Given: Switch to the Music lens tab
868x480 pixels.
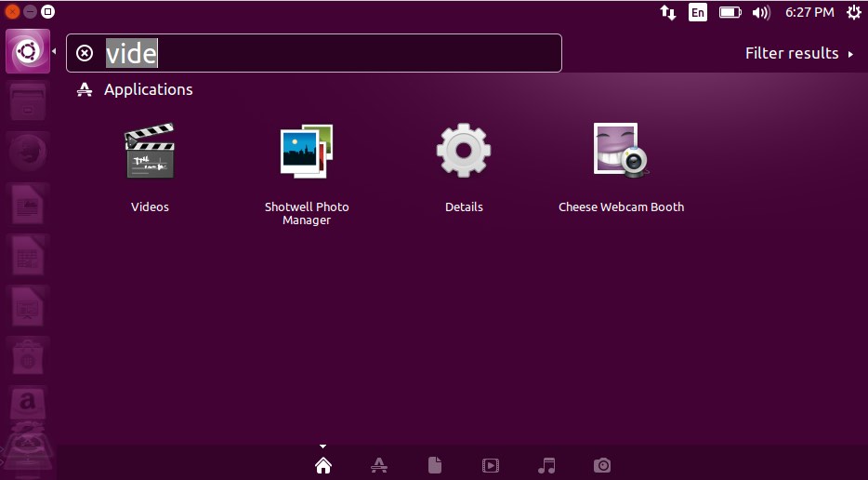Looking at the screenshot, I should [546, 465].
